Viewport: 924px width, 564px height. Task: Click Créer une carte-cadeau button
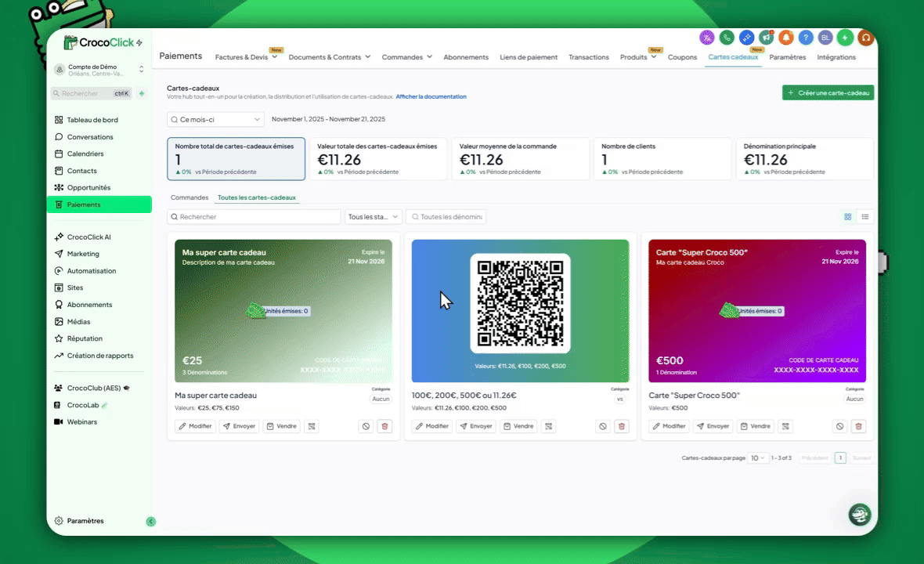pyautogui.click(x=828, y=92)
